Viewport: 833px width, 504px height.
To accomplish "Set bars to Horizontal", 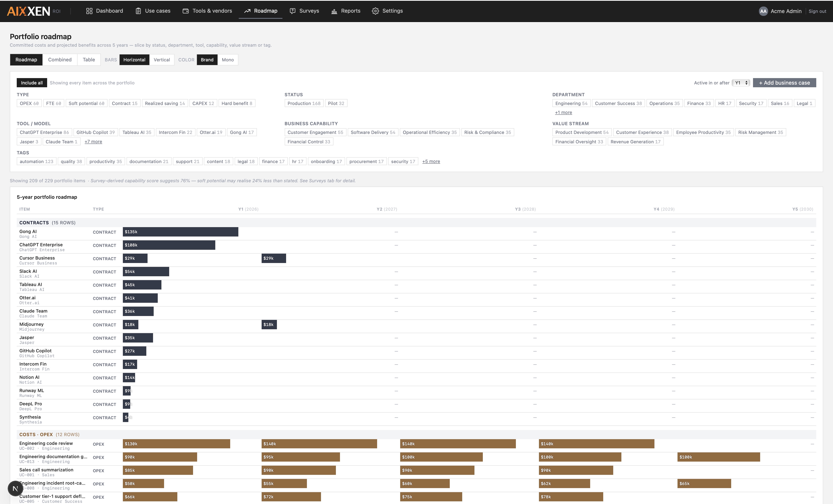I will (134, 60).
